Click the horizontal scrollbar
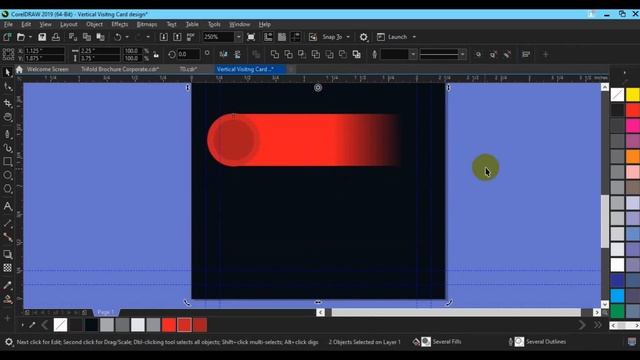Viewport: 640px width, 360px height. [456, 312]
